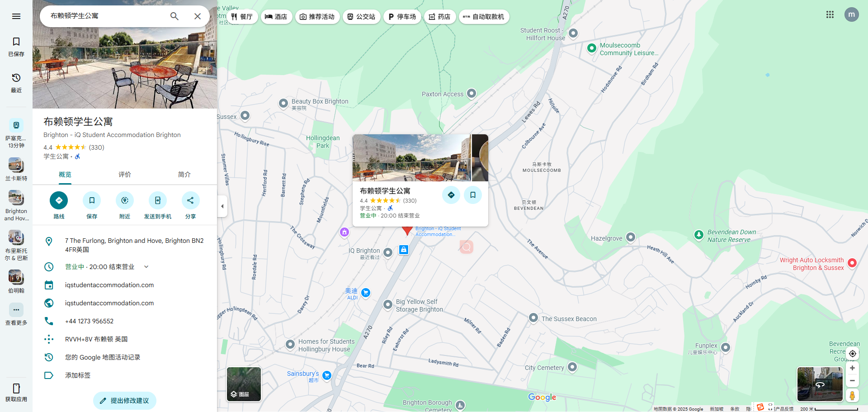Click the search magnifier icon

click(x=174, y=16)
